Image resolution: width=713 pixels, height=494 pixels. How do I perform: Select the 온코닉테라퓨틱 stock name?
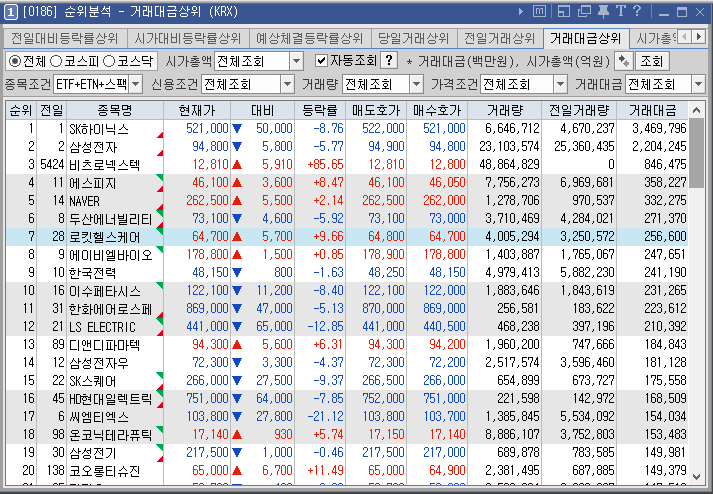[110, 435]
